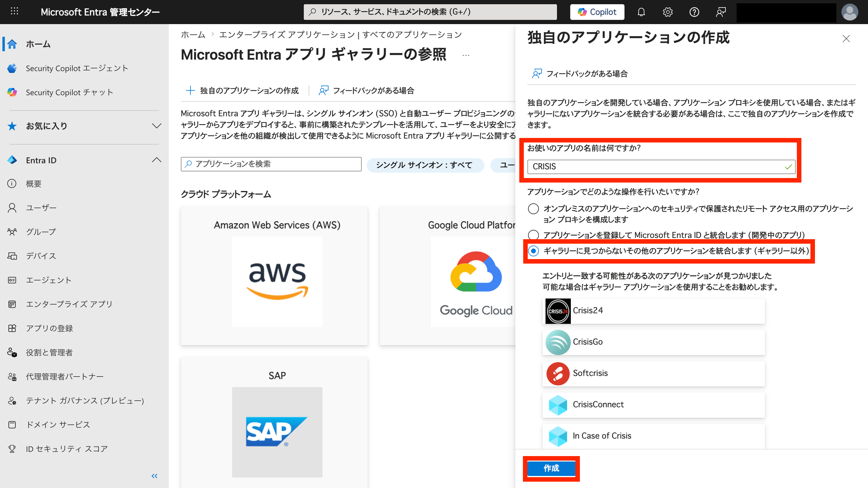Click the デバイス icon in sidebar
The width and height of the screenshot is (868, 488).
tap(12, 256)
